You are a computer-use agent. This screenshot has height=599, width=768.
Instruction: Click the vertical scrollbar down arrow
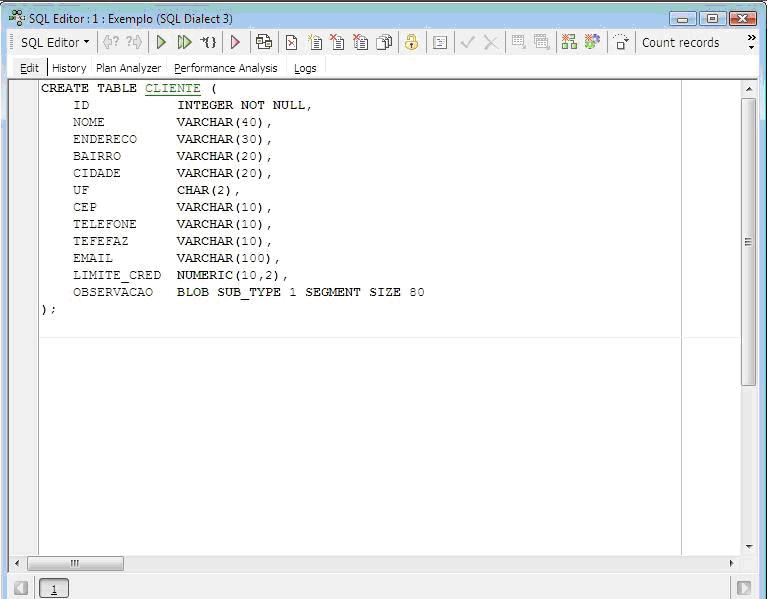click(x=749, y=547)
